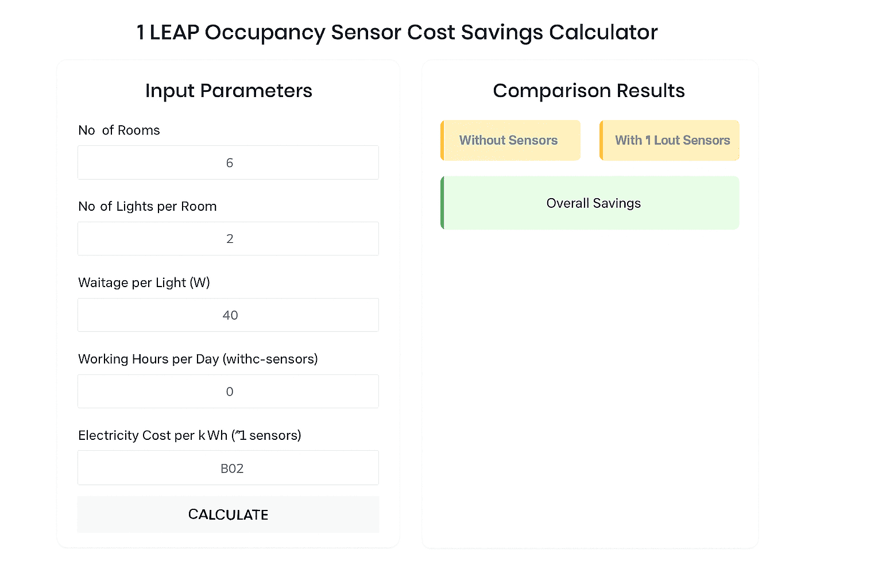Click the Electricity Cost per kWh label
Image resolution: width=882 pixels, height=588 pixels.
pos(190,435)
